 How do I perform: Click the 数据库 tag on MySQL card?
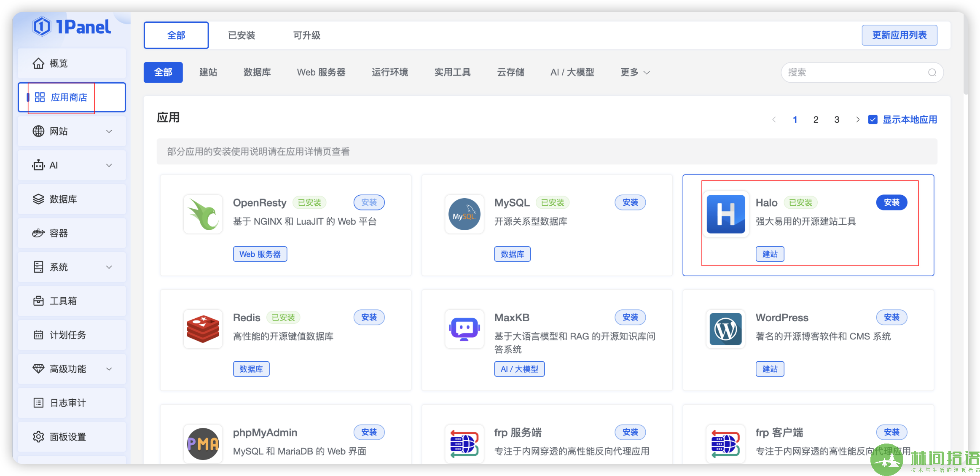click(x=513, y=254)
